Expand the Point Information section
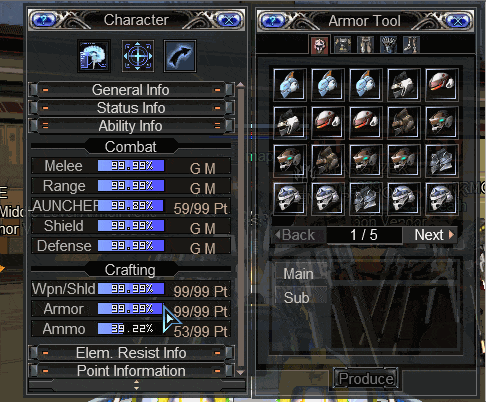This screenshot has height=402, width=486. pyautogui.click(x=131, y=371)
